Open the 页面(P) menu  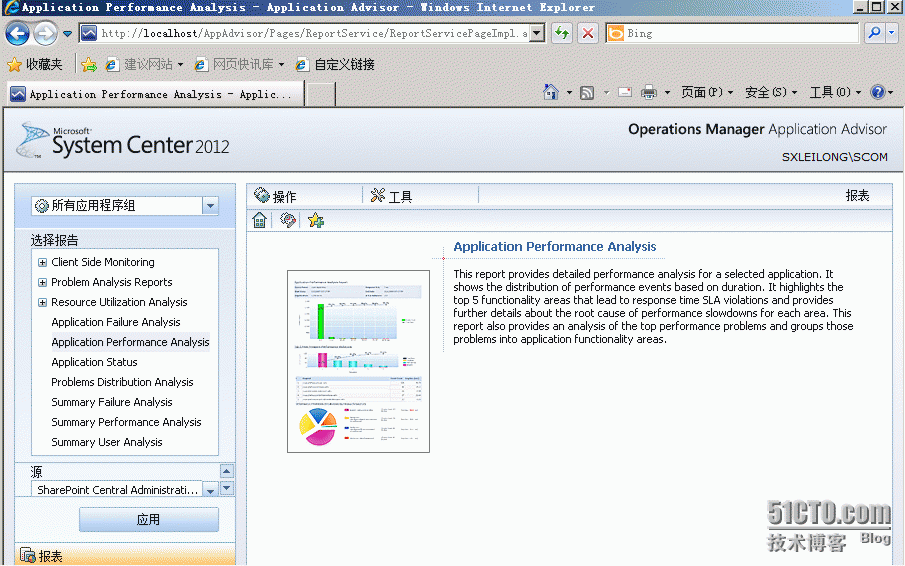706,92
